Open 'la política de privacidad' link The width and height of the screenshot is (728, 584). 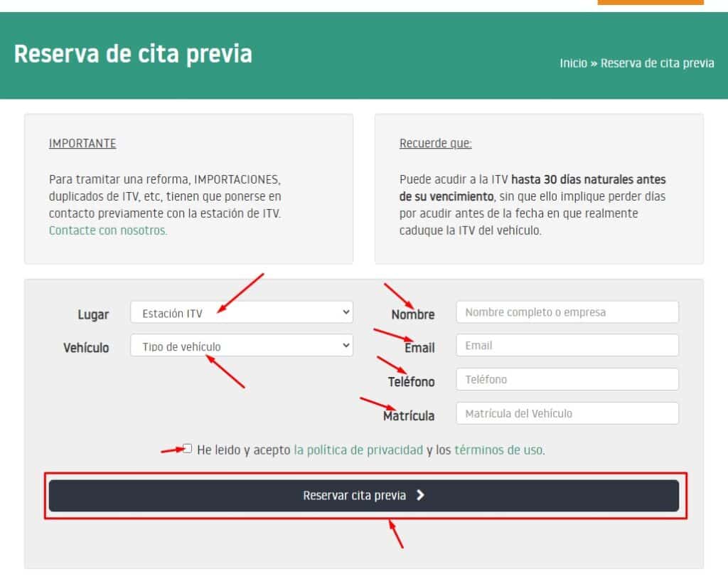358,450
